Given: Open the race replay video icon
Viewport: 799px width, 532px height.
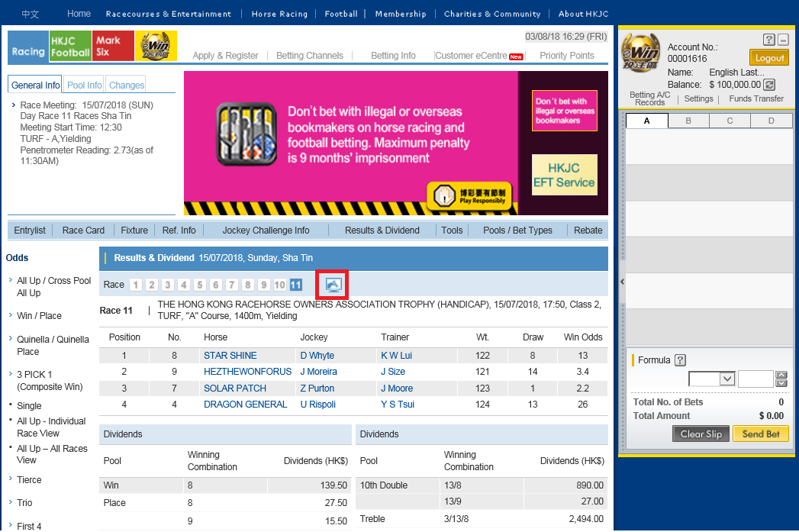Looking at the screenshot, I should [x=333, y=285].
